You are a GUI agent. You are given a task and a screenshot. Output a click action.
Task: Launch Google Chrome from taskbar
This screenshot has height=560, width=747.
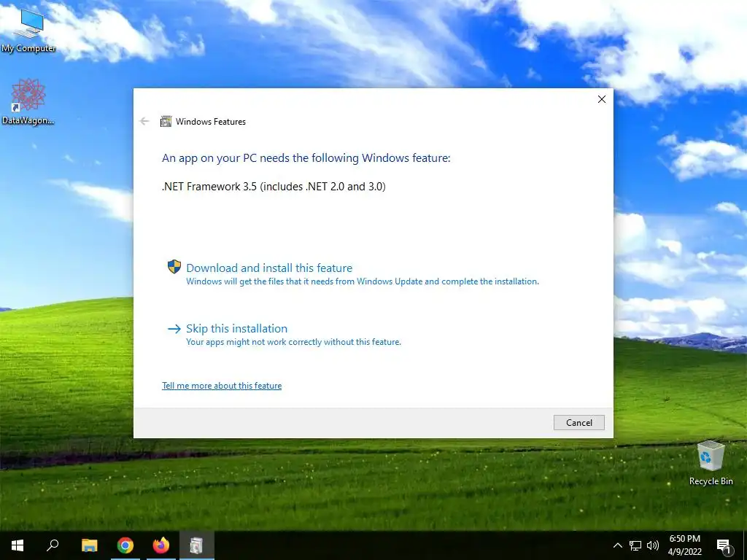(125, 545)
